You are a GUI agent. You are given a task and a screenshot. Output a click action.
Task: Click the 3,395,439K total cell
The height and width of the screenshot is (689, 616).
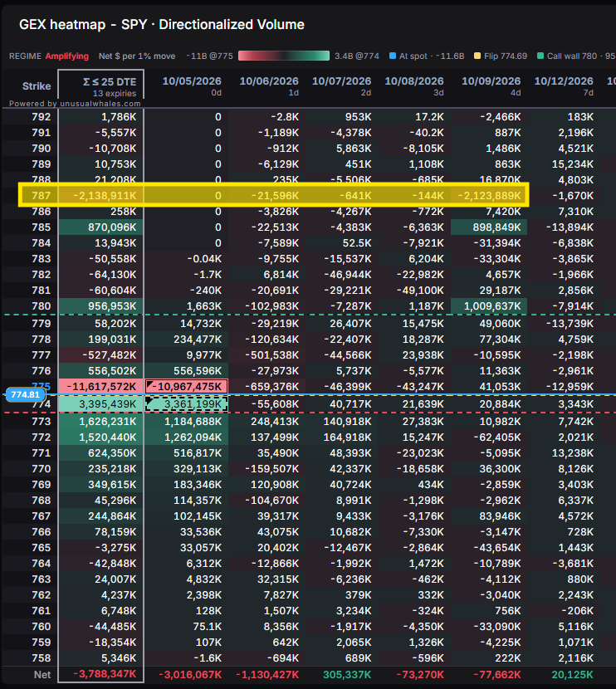(x=101, y=403)
